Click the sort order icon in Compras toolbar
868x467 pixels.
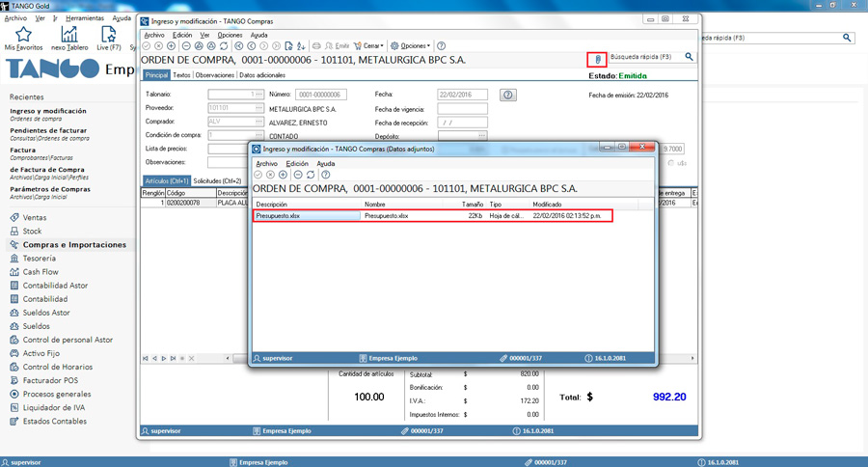click(301, 46)
